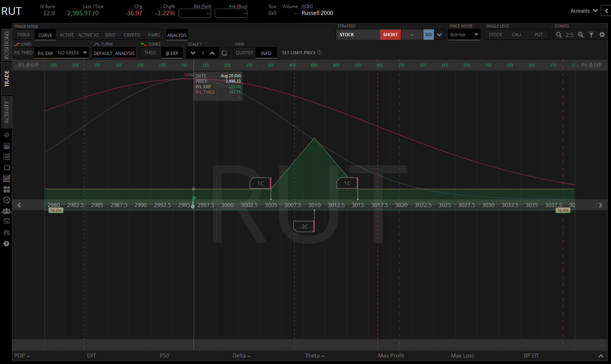611x364 pixels.
Task: Switch to CRYPTO trade mode
Action: (x=132, y=35)
